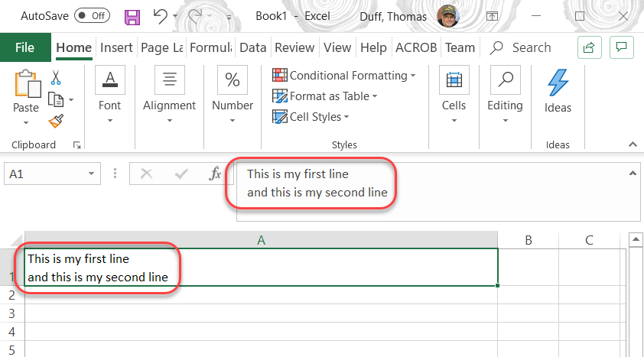Open the File menu
This screenshot has width=644, height=357.
click(x=24, y=47)
